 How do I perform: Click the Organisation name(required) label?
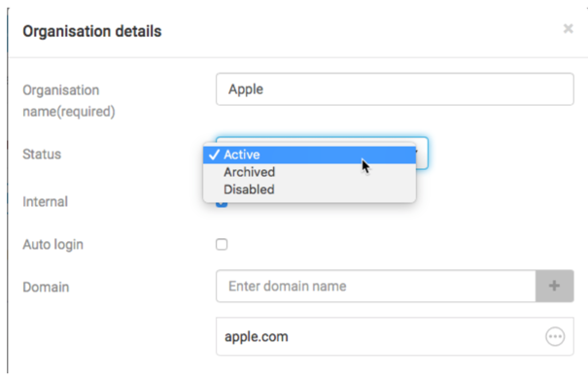point(69,101)
